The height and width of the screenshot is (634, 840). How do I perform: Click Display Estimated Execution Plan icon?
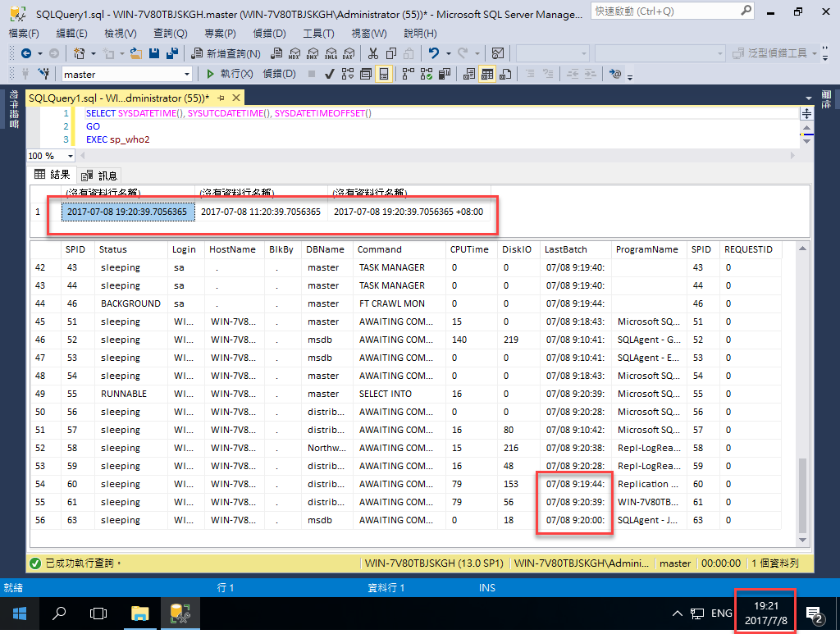pos(348,73)
